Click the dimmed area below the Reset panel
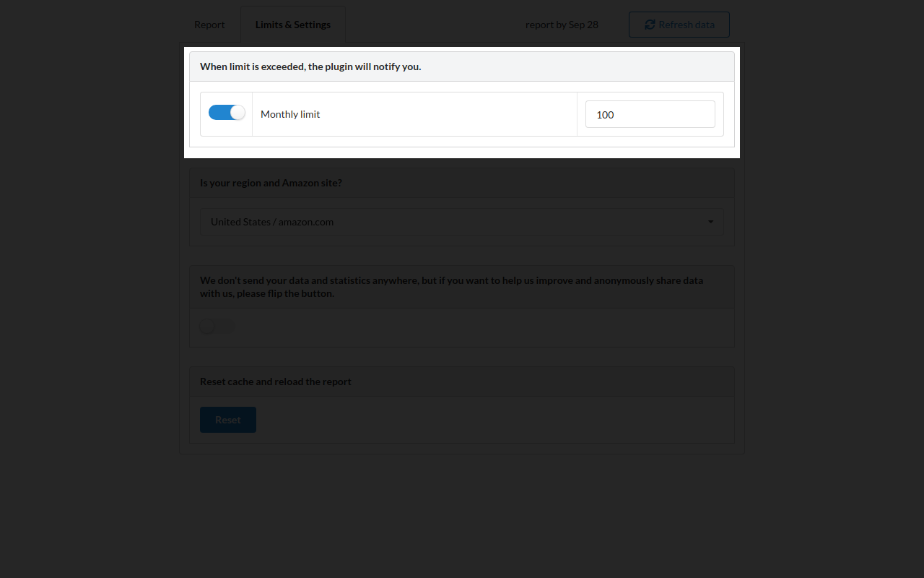 pos(462,513)
